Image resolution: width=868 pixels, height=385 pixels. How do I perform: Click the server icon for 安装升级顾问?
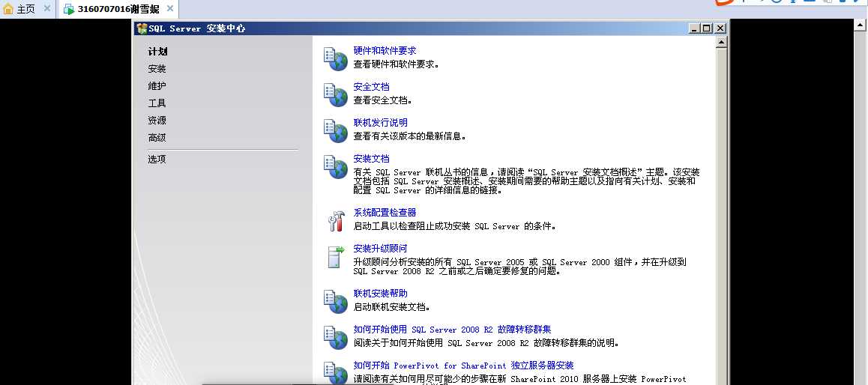pyautogui.click(x=336, y=257)
